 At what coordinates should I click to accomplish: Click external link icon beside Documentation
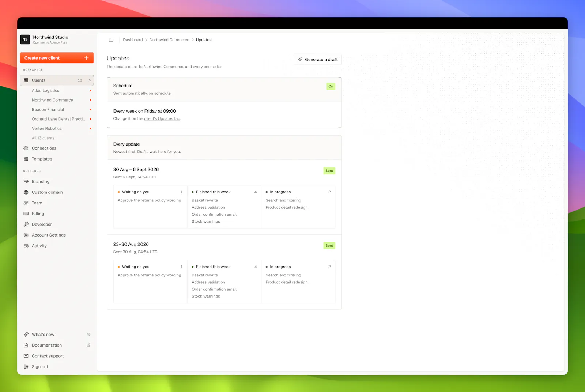[88, 345]
